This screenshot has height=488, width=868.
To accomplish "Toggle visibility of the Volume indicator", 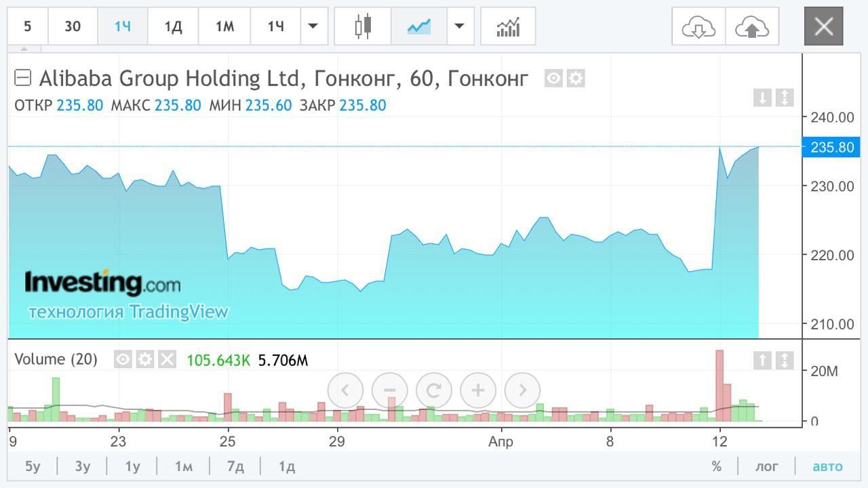I will (123, 359).
